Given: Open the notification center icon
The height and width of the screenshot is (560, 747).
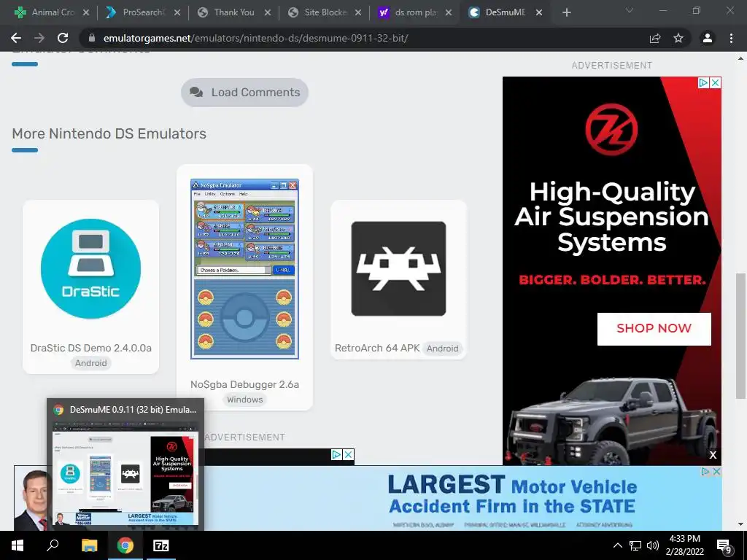Looking at the screenshot, I should (724, 545).
